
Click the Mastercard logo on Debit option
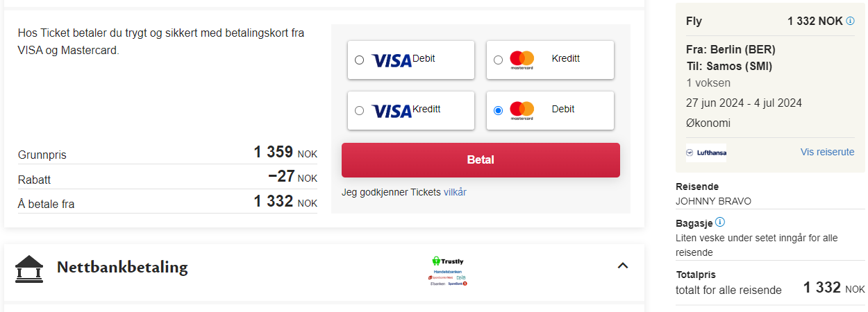pos(521,111)
